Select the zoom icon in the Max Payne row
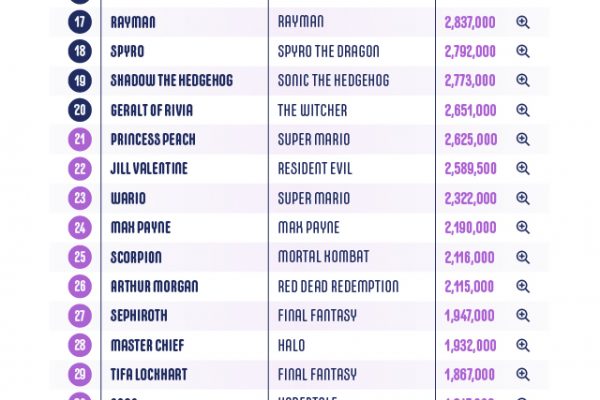Screen dimensions: 600x400 (523, 227)
